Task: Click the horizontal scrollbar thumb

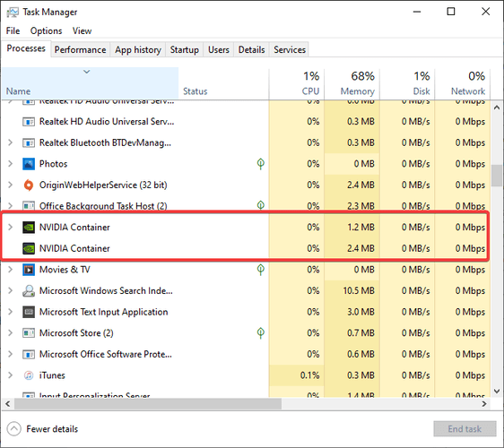Action: tap(148, 404)
